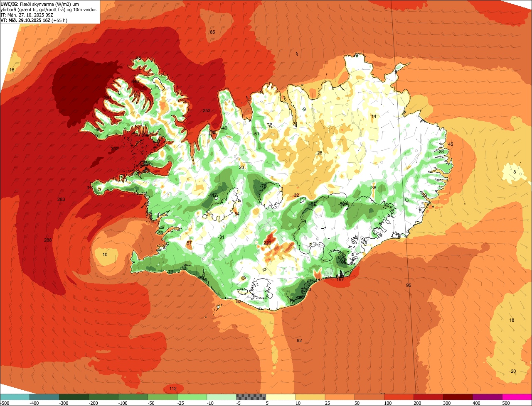Click the red 200 to 300 legend swatch
This screenshot has width=532, height=406.
coord(428,396)
